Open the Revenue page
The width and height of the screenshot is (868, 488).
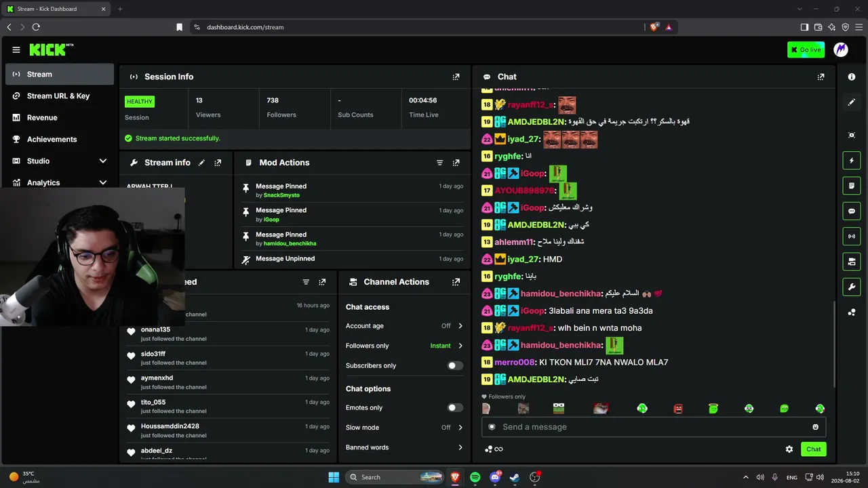point(60,118)
